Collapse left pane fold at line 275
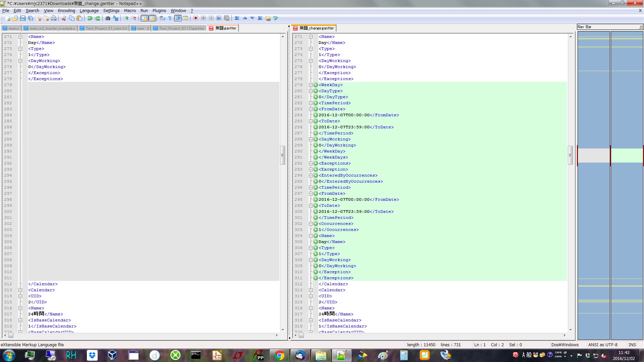 pos(20,61)
